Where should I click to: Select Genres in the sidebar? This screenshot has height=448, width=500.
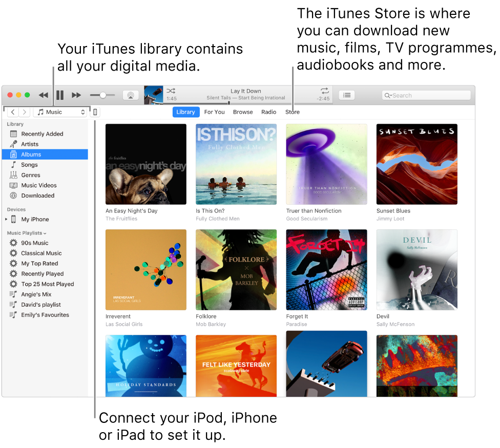[45, 175]
